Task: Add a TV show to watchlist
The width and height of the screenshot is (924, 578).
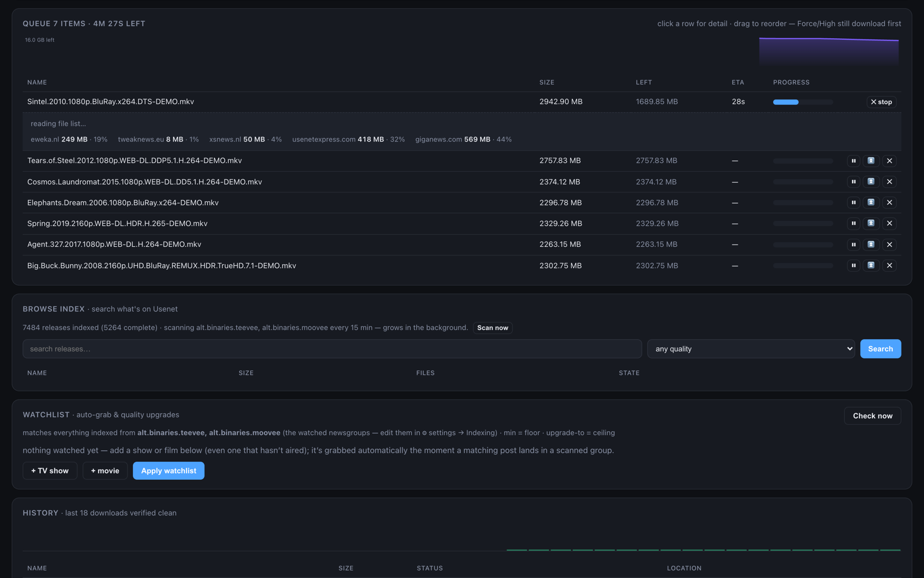Action: [50, 470]
